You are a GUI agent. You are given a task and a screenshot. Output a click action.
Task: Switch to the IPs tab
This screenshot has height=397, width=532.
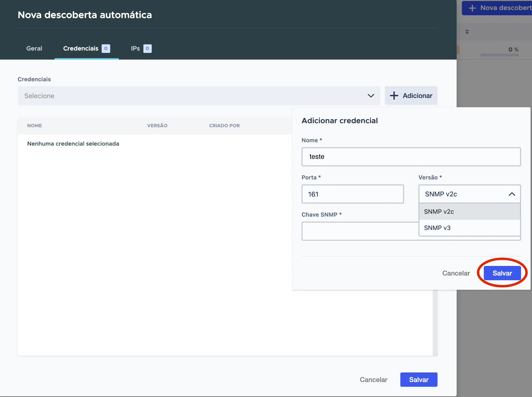[141, 49]
